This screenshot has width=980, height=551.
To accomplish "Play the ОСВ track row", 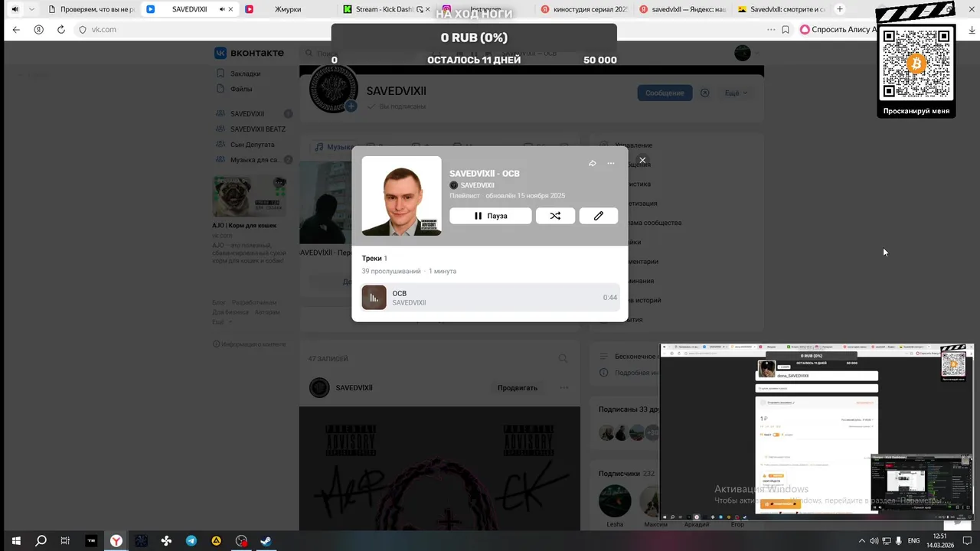I will 490,298.
